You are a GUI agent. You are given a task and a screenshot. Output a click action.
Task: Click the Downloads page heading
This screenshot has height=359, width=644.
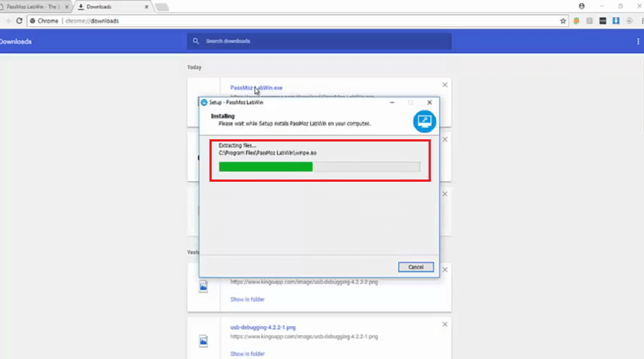pyautogui.click(x=16, y=42)
